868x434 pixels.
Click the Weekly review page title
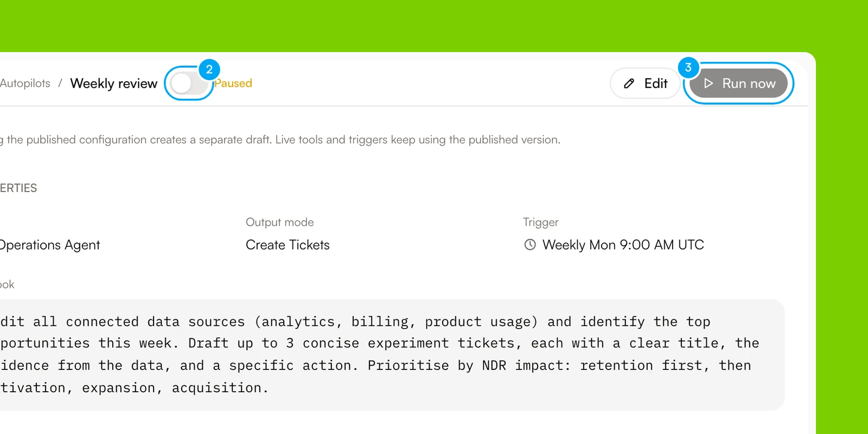[114, 84]
